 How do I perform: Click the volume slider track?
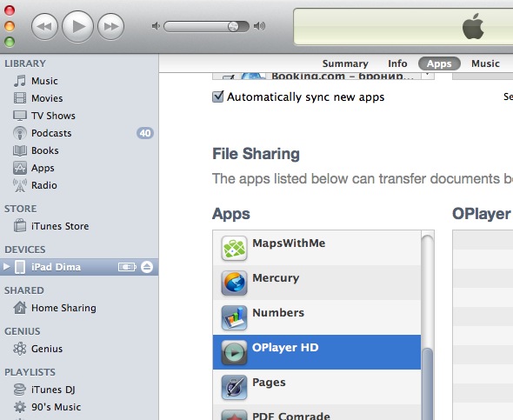pyautogui.click(x=206, y=26)
